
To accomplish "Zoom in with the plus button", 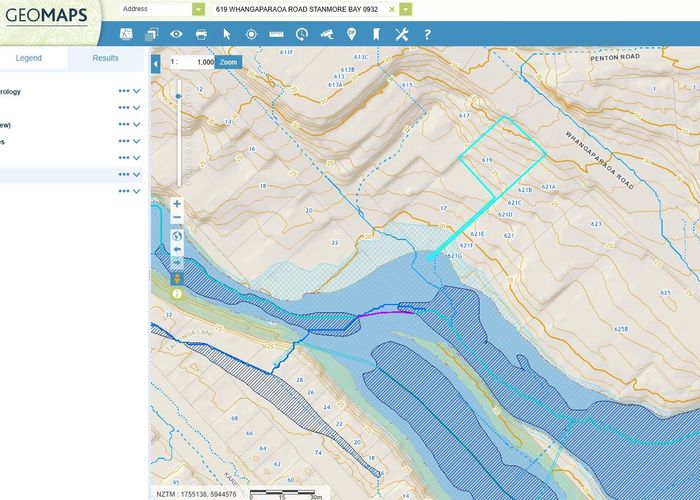I will [177, 203].
